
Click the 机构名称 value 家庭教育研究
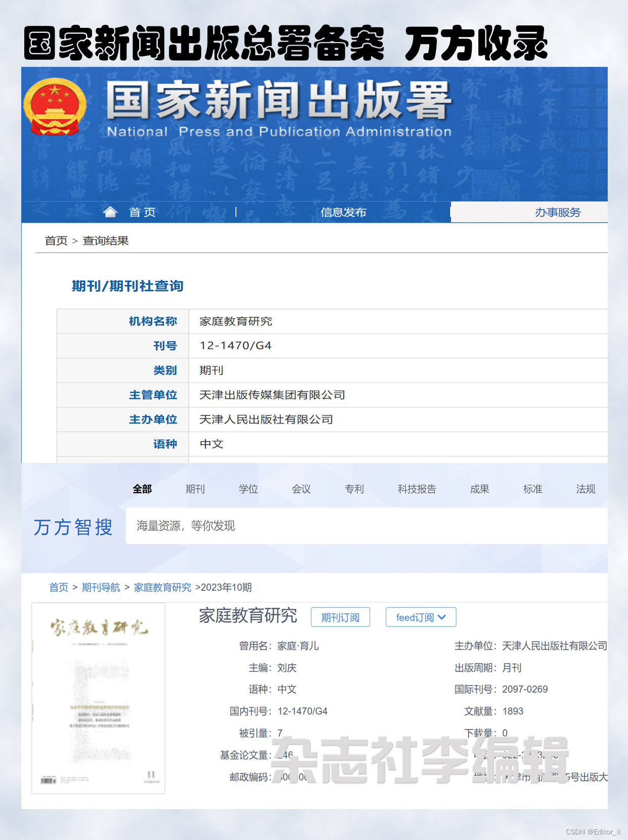[x=236, y=321]
